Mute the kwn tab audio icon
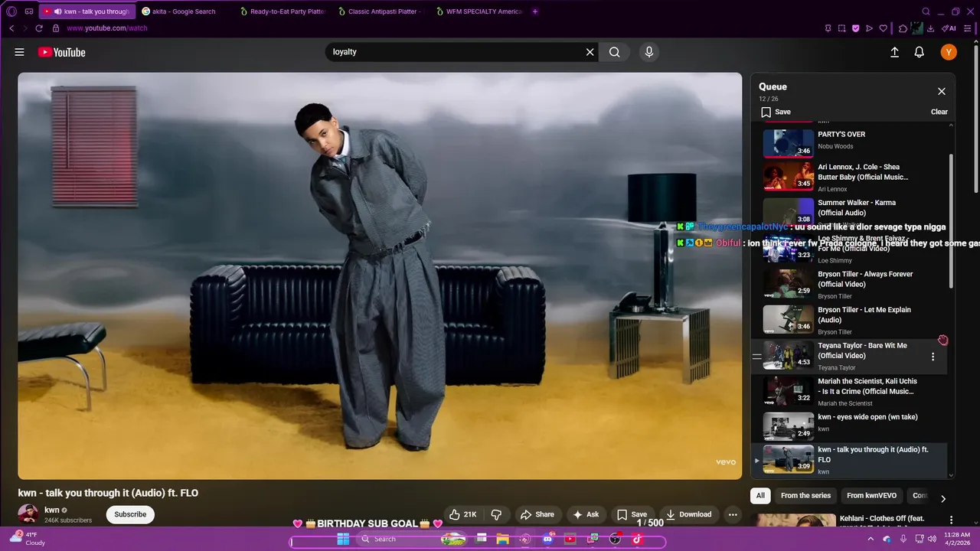This screenshot has height=551, width=980. pyautogui.click(x=57, y=11)
